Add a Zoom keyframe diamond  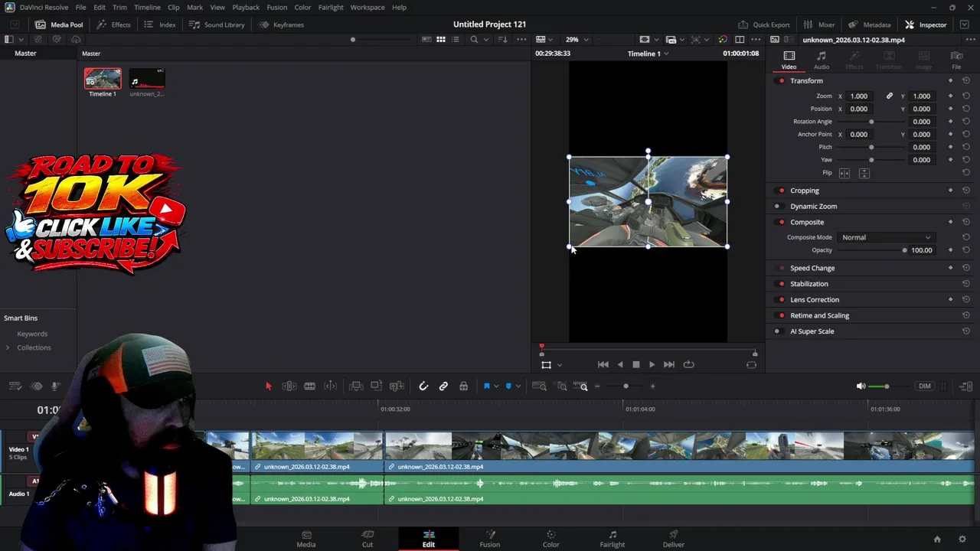(x=950, y=96)
